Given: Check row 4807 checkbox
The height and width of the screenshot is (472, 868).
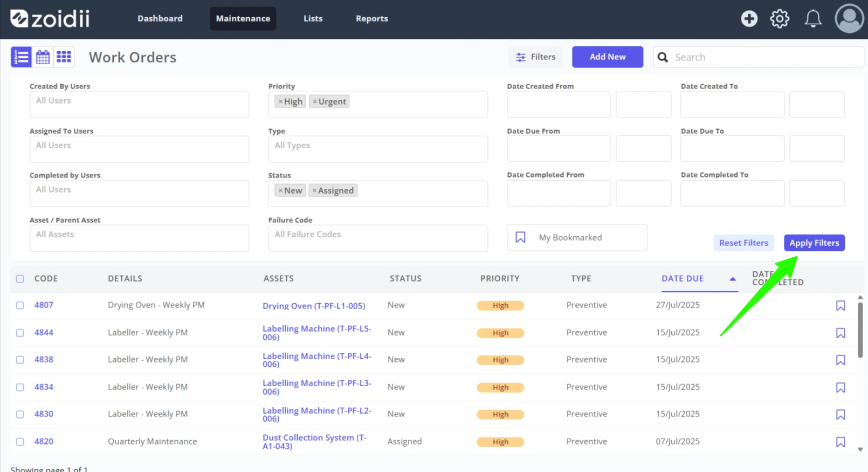Looking at the screenshot, I should coord(20,305).
